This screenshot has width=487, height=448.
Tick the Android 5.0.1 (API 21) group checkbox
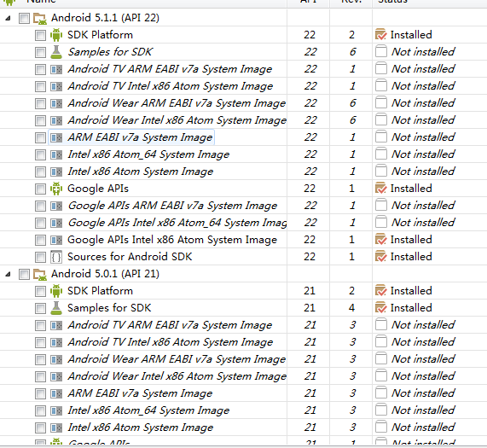coord(24,274)
